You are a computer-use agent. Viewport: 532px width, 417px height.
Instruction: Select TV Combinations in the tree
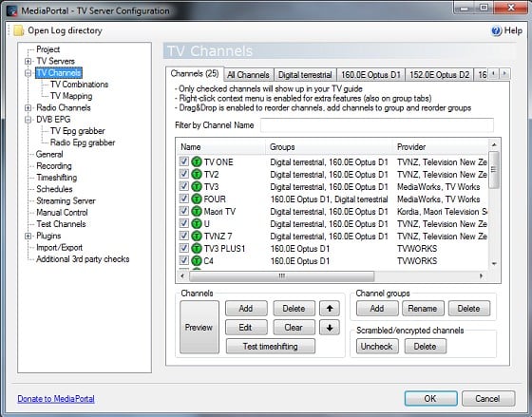pos(79,85)
